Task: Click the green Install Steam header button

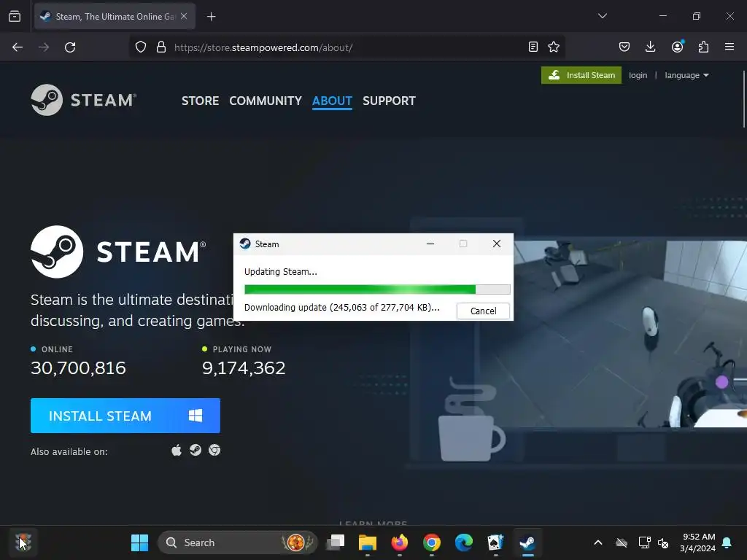Action: (581, 75)
